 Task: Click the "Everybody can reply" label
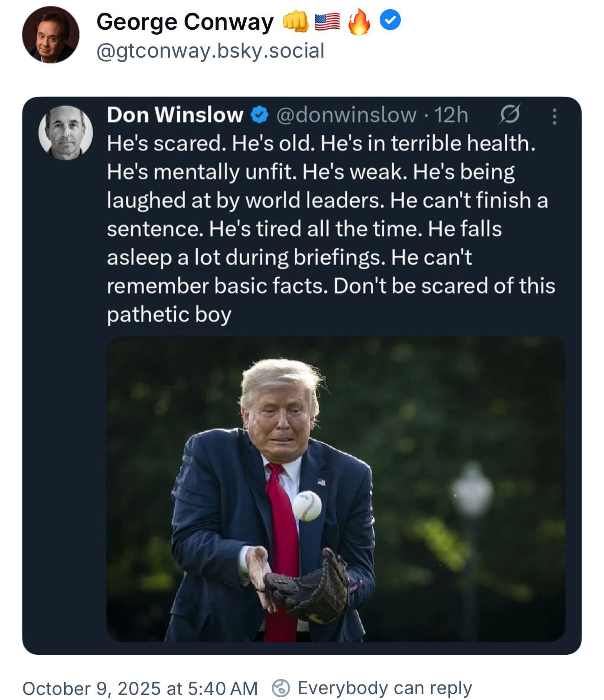click(x=384, y=688)
